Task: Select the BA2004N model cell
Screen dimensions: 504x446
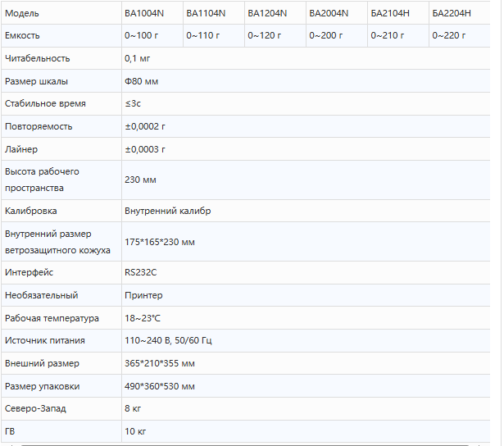Action: point(329,13)
